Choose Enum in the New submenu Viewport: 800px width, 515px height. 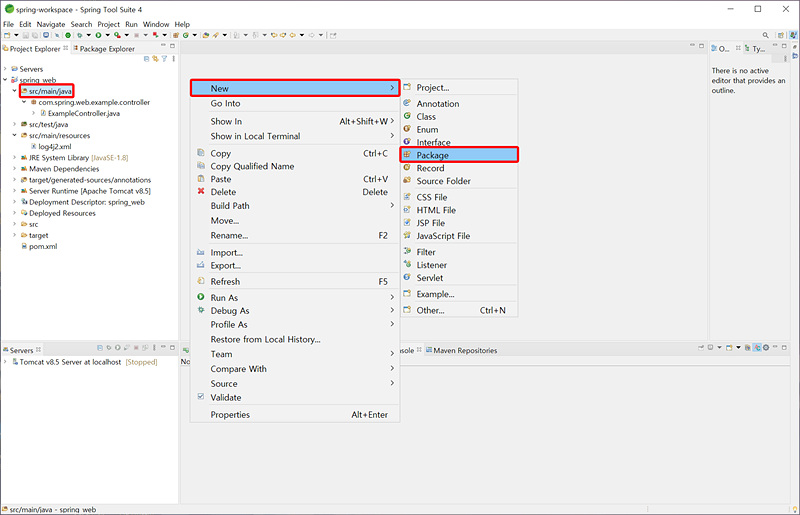(459, 130)
